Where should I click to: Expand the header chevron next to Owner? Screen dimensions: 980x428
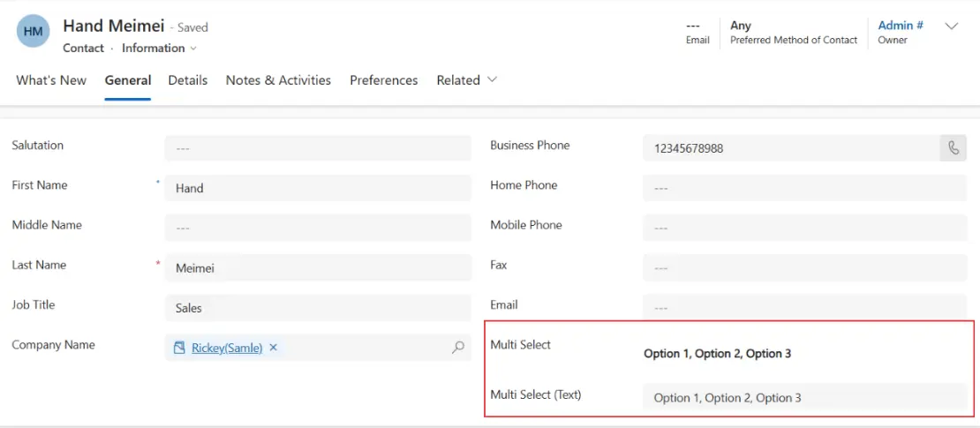[951, 26]
